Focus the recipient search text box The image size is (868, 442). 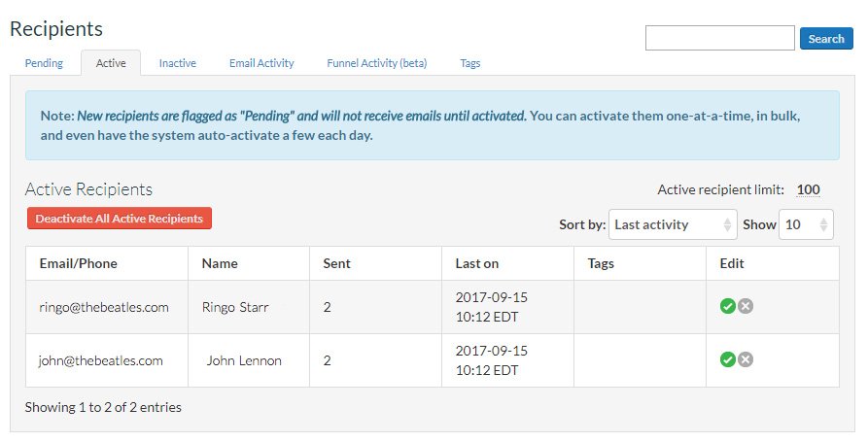click(719, 38)
